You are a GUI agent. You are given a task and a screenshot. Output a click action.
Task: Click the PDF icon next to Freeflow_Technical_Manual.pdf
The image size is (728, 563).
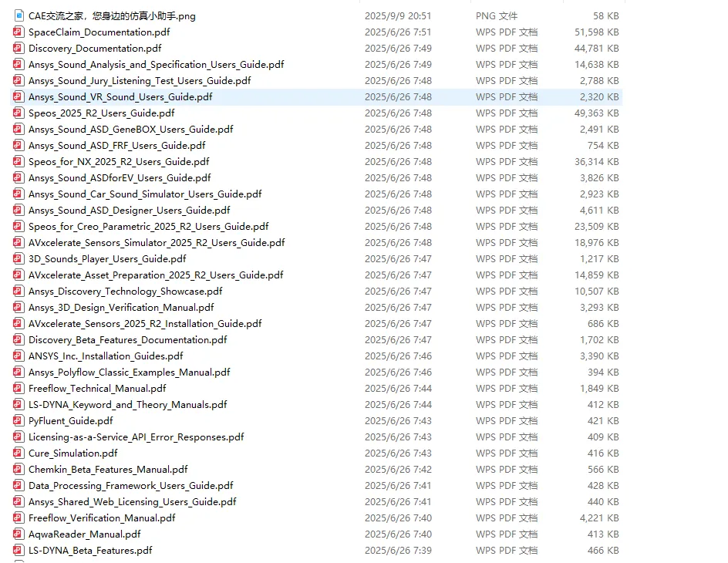[19, 389]
